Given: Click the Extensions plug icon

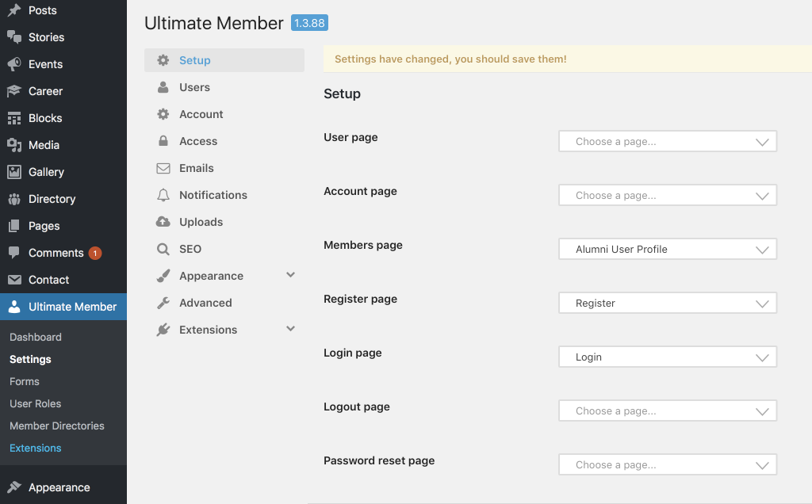Looking at the screenshot, I should click(x=163, y=330).
